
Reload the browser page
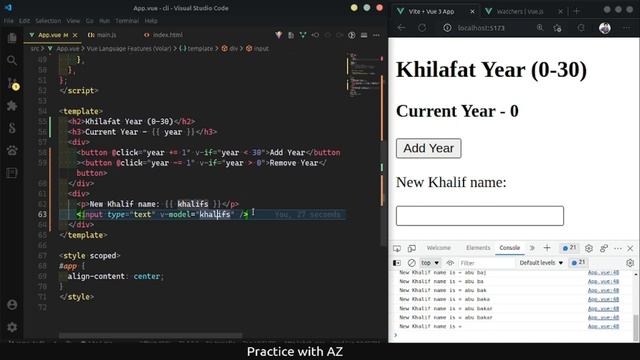tap(422, 28)
